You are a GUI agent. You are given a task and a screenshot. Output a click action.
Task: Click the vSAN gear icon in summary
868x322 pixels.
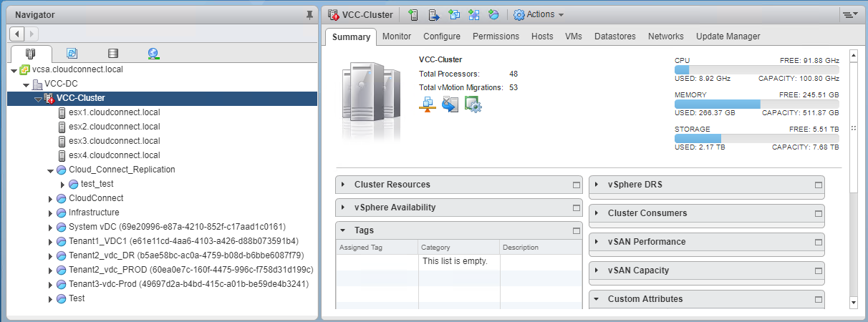(473, 104)
